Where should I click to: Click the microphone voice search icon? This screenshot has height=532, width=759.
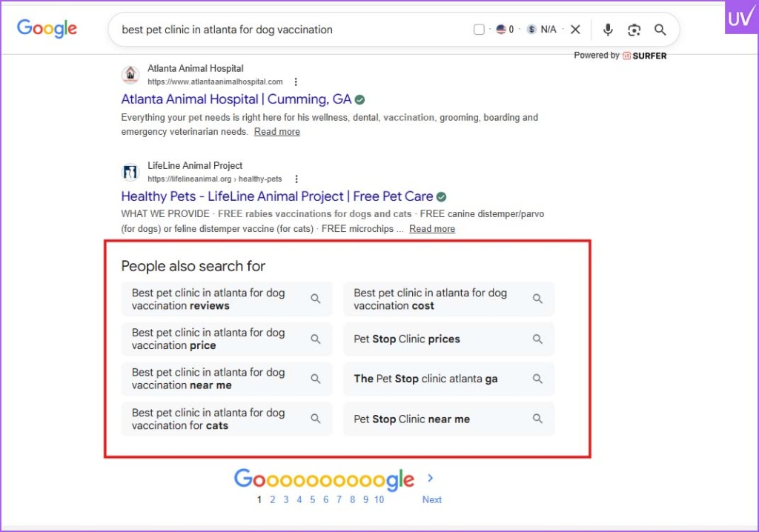coord(608,30)
